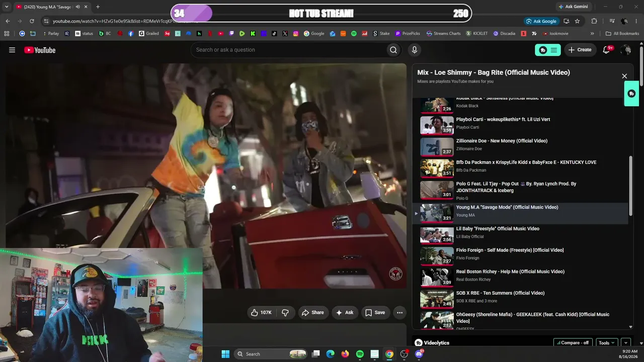Open the Create menu button
Image resolution: width=644 pixels, height=362 pixels.
pyautogui.click(x=580, y=50)
